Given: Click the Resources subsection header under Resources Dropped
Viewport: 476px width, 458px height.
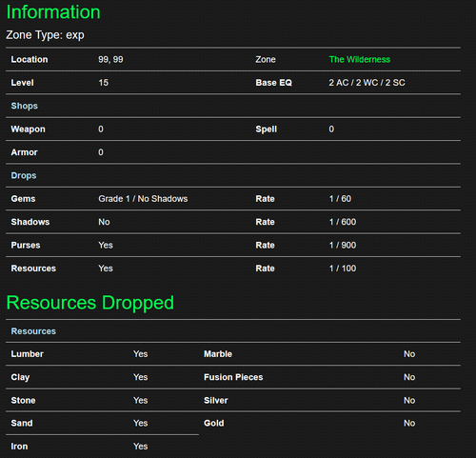Looking at the screenshot, I should point(33,331).
